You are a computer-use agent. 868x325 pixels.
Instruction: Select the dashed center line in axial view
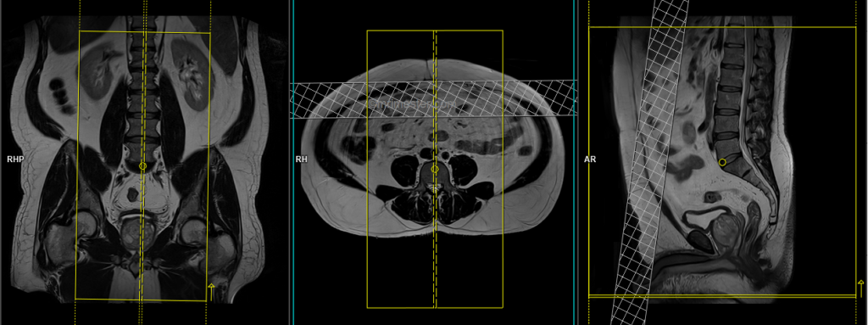(435, 169)
